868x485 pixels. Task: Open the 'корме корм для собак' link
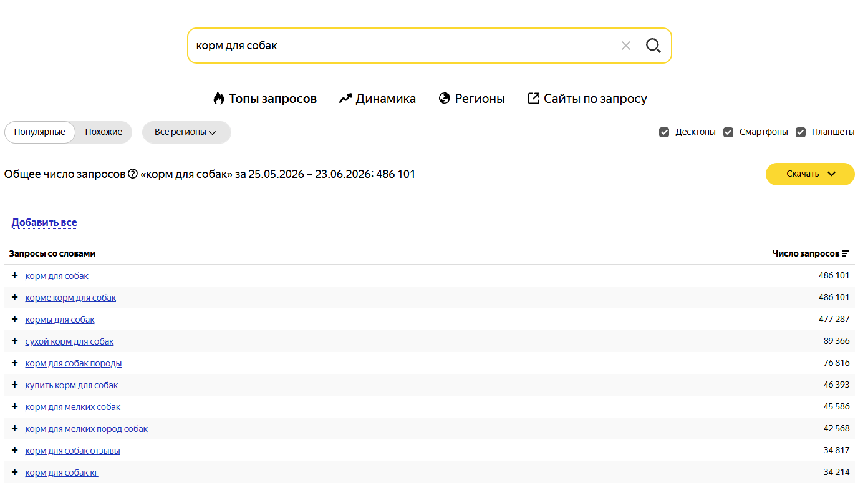[70, 298]
